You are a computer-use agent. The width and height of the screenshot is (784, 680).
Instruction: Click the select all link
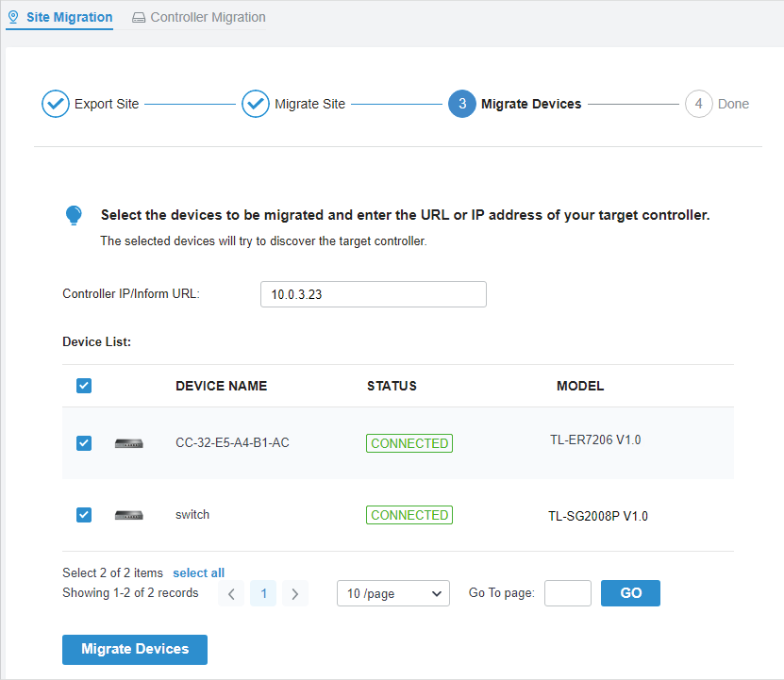198,572
